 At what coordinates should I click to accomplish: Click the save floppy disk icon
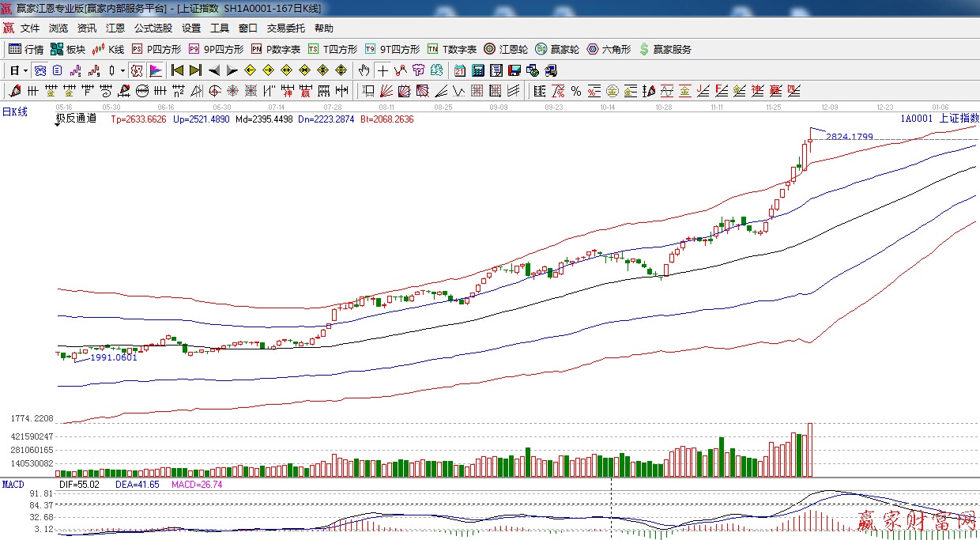[514, 70]
